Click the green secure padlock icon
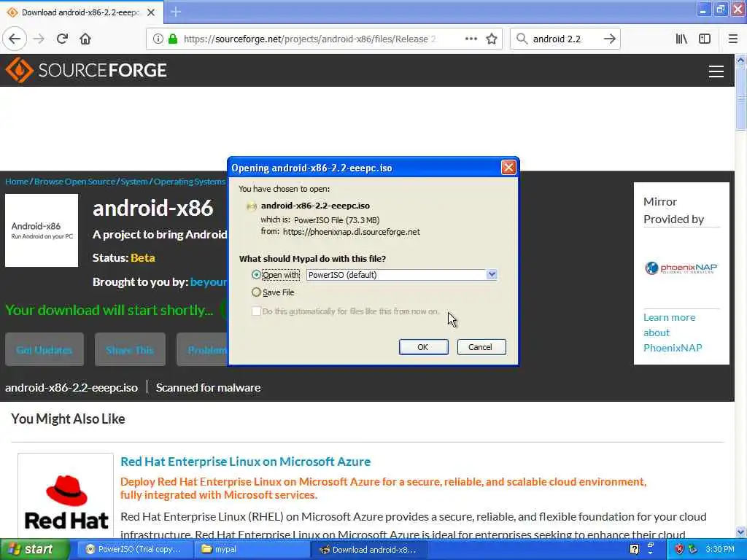Image resolution: width=747 pixels, height=560 pixels. (x=173, y=39)
